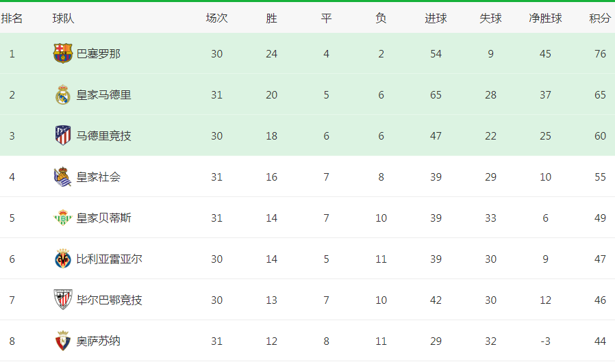Click the 净胜球 column header

[x=545, y=18]
